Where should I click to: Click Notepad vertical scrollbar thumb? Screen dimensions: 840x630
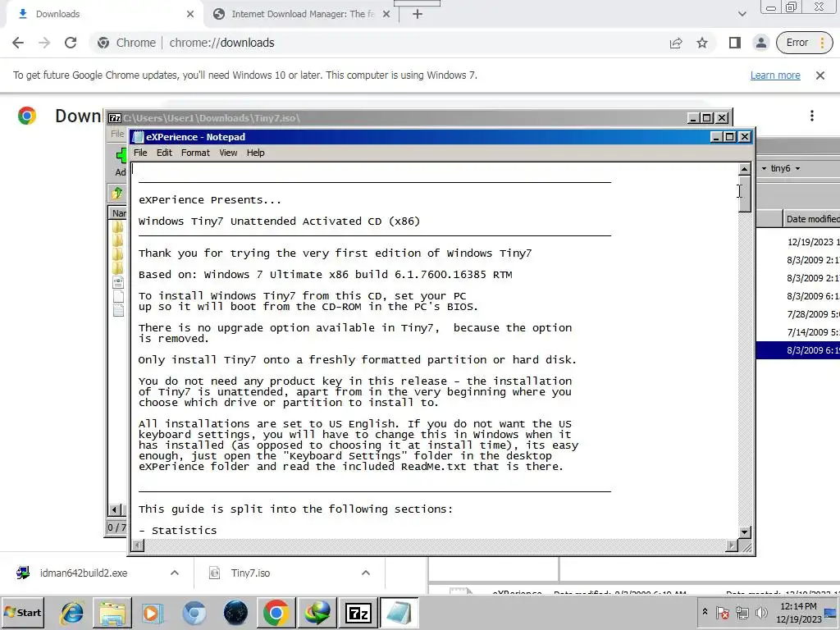744,194
